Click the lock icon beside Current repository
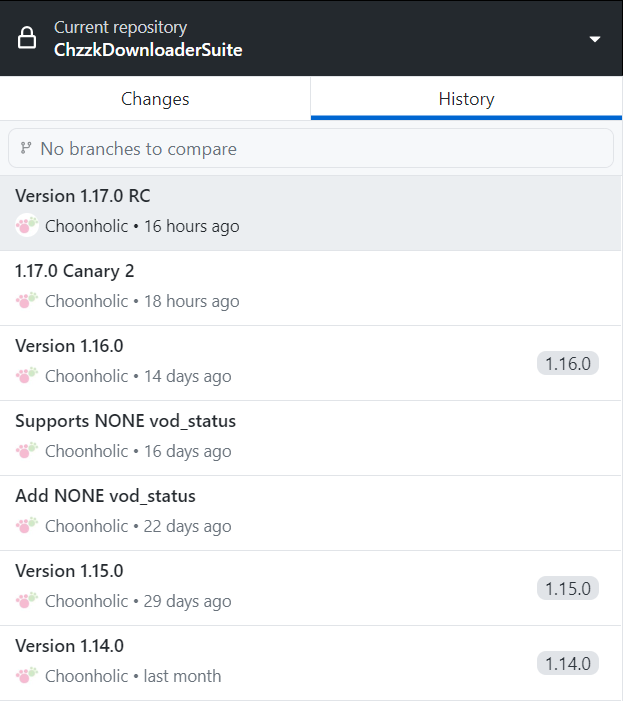The width and height of the screenshot is (623, 701). (28, 38)
